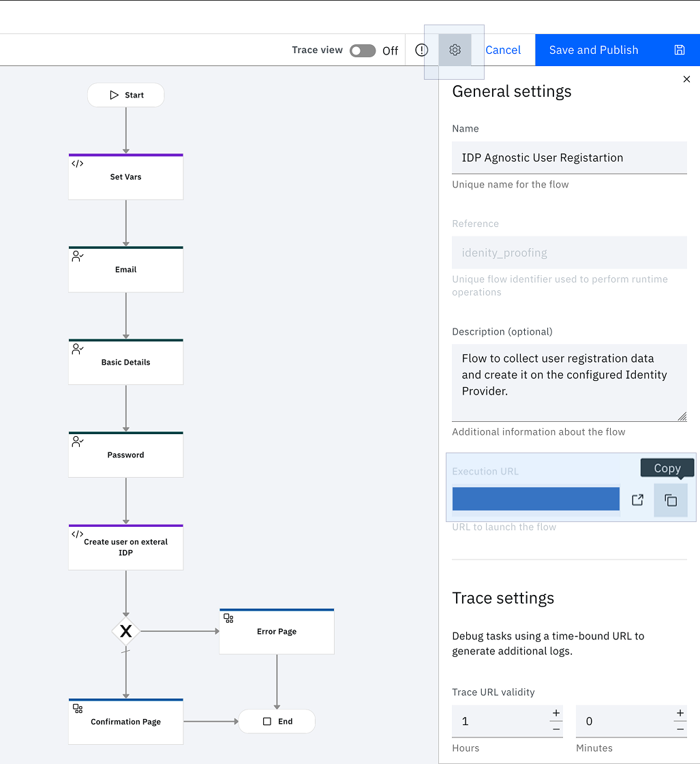This screenshot has width=700, height=764.
Task: Select the decision gateway X node
Action: (x=125, y=631)
